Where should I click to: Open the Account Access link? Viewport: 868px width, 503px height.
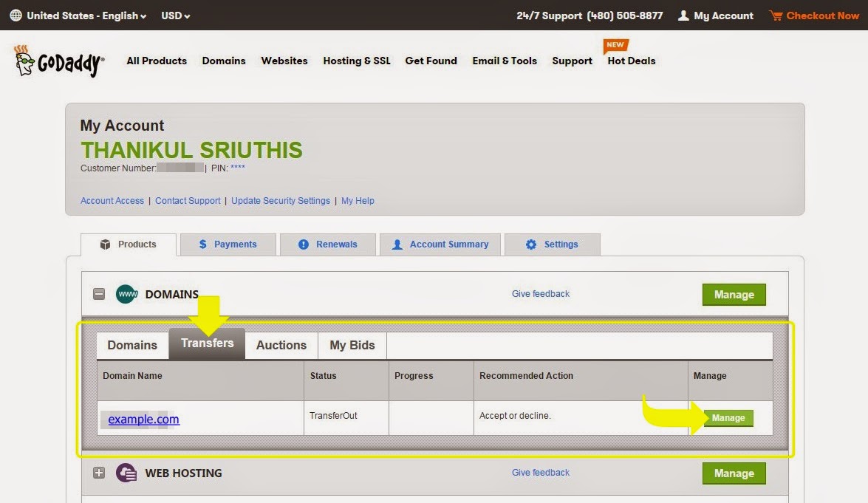(112, 201)
